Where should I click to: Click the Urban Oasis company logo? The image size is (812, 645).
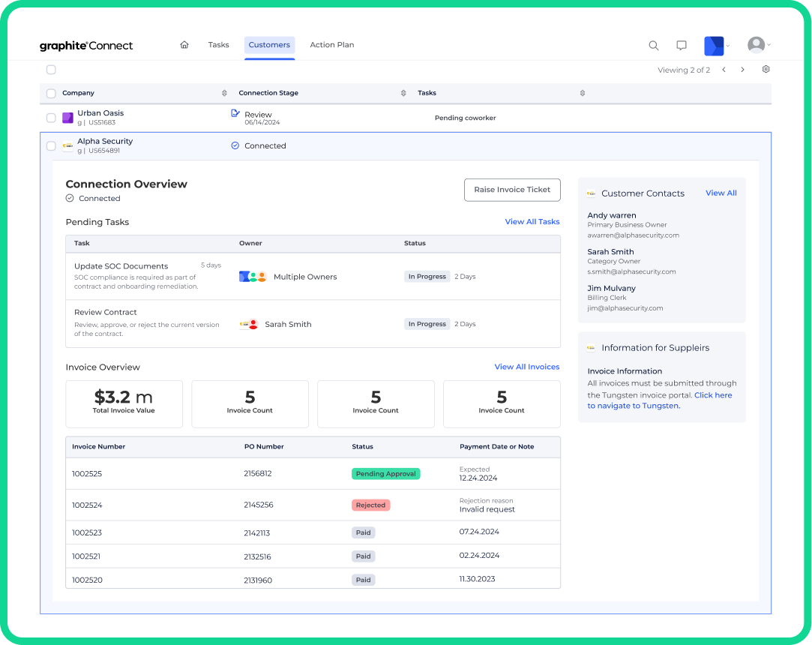click(67, 118)
